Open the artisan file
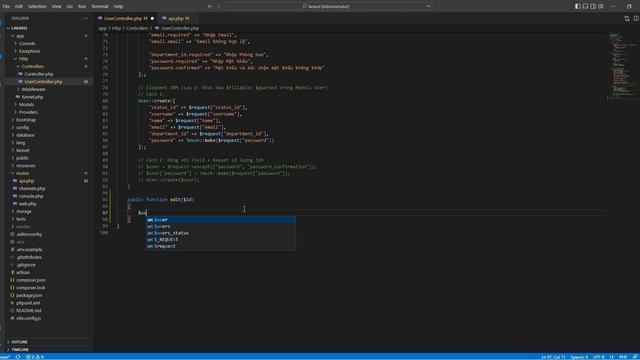Screen dimensions: 640x360 pos(22,272)
